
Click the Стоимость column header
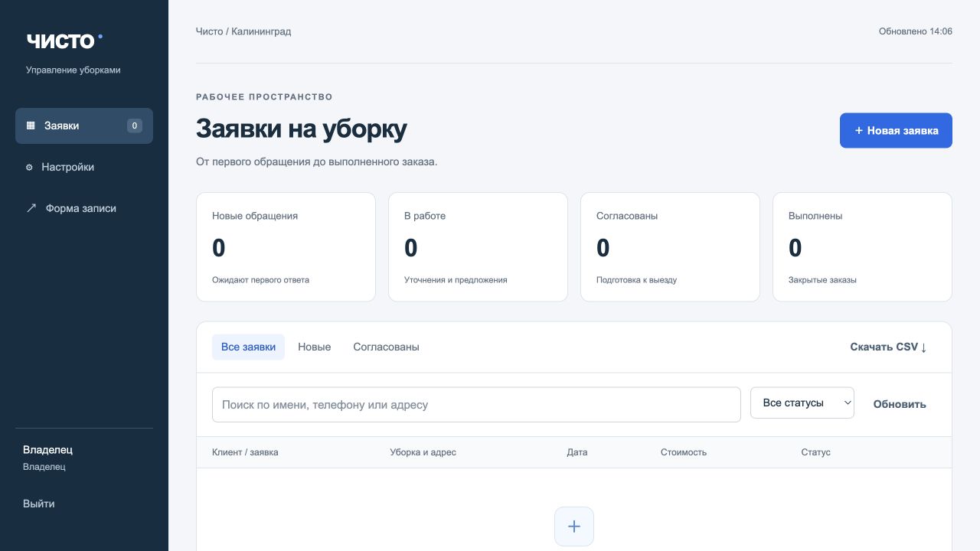684,452
